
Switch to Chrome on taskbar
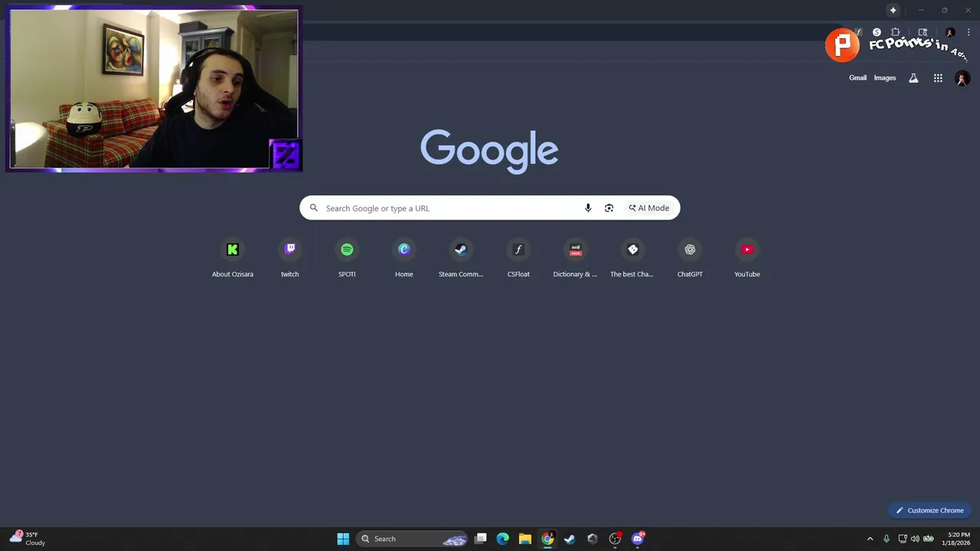[547, 539]
